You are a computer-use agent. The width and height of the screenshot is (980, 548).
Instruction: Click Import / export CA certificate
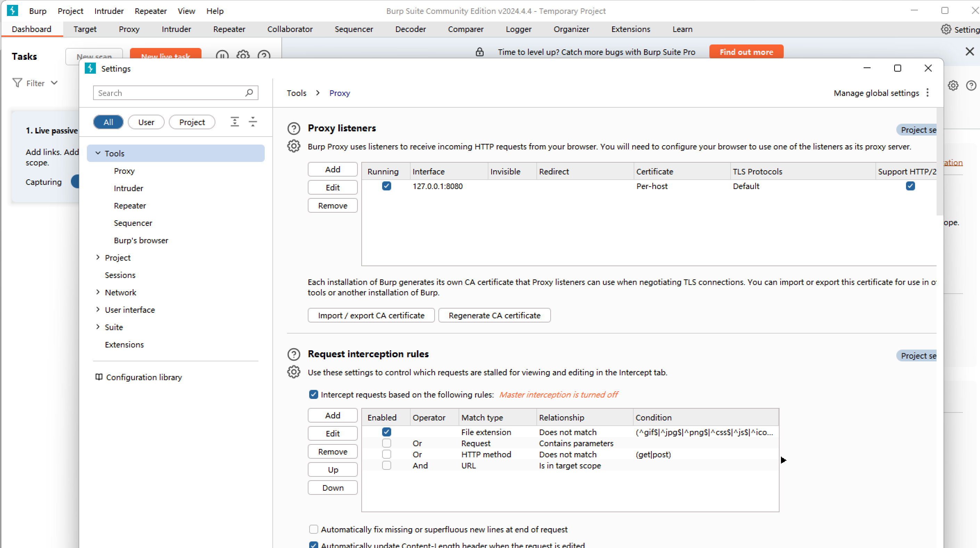[x=371, y=315]
